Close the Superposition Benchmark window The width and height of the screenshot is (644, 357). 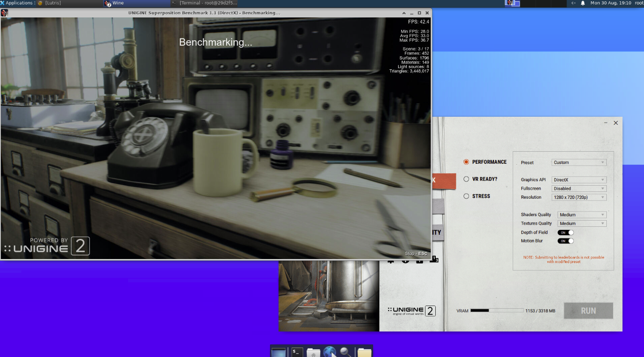click(x=427, y=13)
